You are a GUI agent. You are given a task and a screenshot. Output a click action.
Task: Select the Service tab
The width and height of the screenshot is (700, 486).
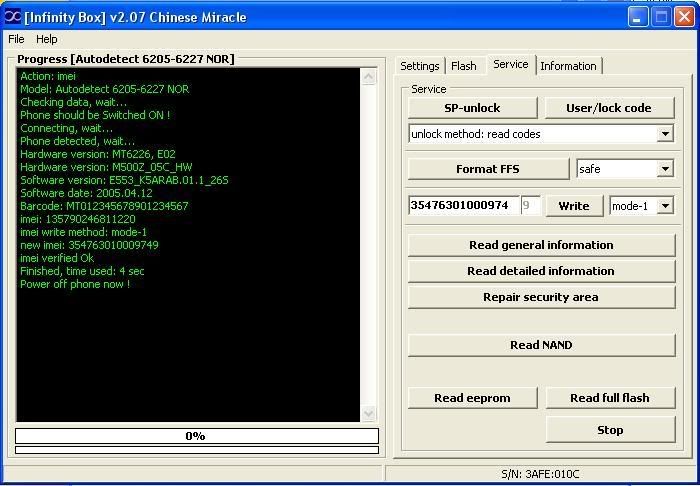tap(510, 64)
